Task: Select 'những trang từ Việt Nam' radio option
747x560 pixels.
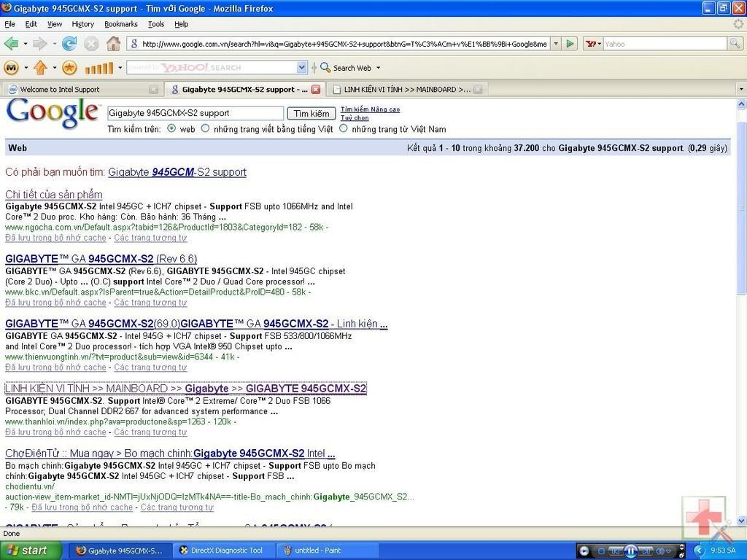Action: 343,128
